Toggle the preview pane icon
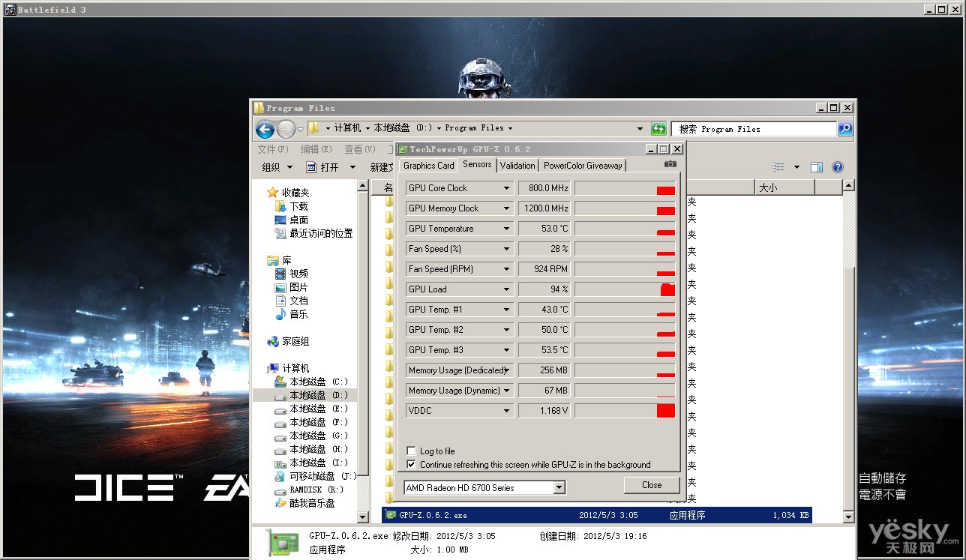The image size is (966, 560). click(x=817, y=167)
